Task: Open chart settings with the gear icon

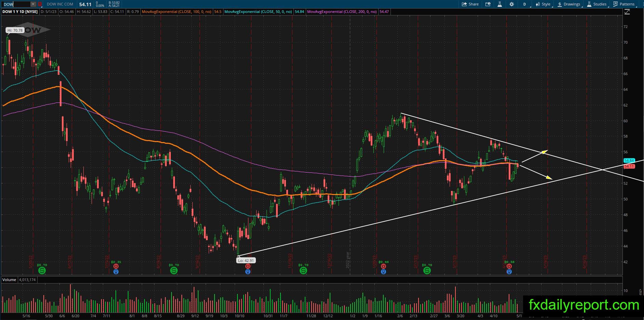Action: click(511, 4)
